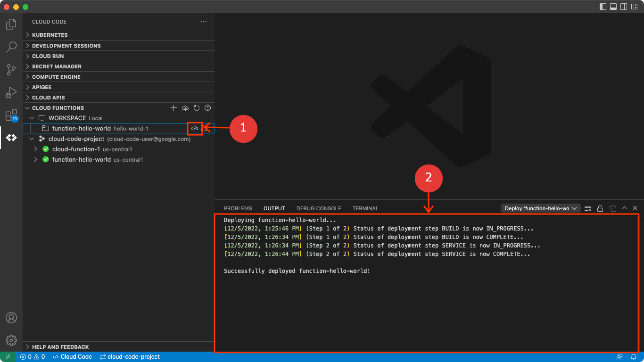
Task: Select the local function-hello-world hello-world-1 row
Action: pos(118,128)
